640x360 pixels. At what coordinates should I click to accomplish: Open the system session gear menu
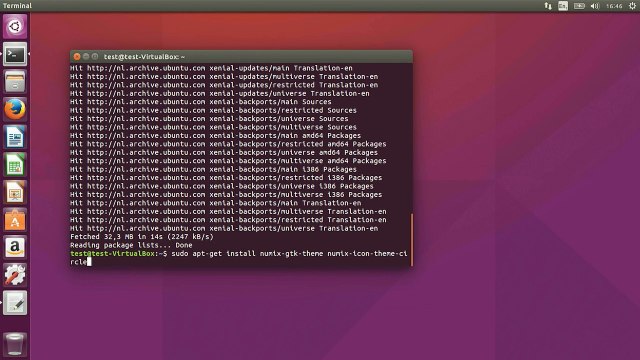tap(632, 6)
